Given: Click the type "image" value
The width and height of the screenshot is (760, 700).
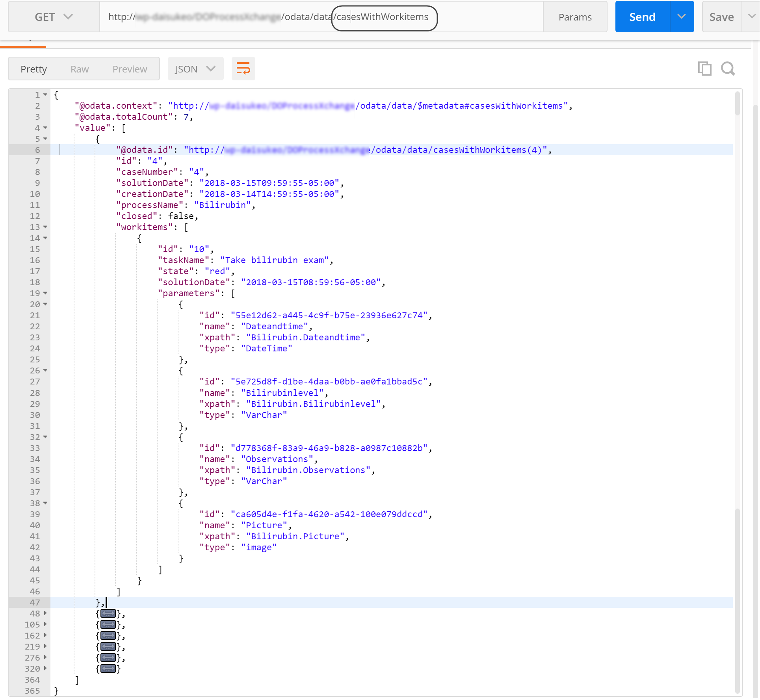Looking at the screenshot, I should [259, 547].
